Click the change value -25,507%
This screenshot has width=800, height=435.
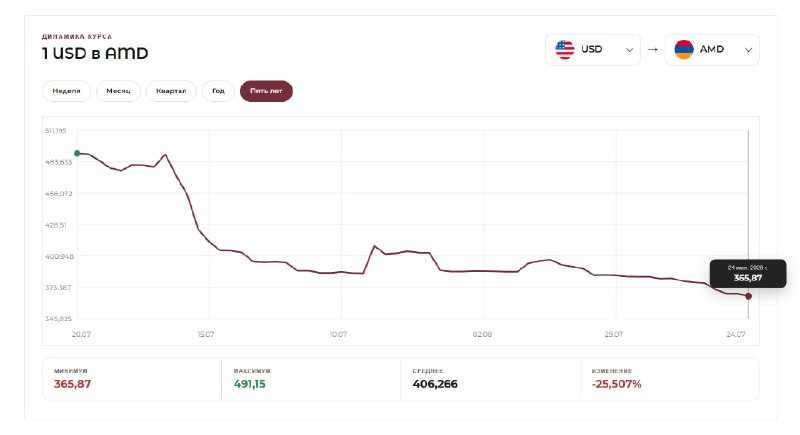tap(616, 384)
